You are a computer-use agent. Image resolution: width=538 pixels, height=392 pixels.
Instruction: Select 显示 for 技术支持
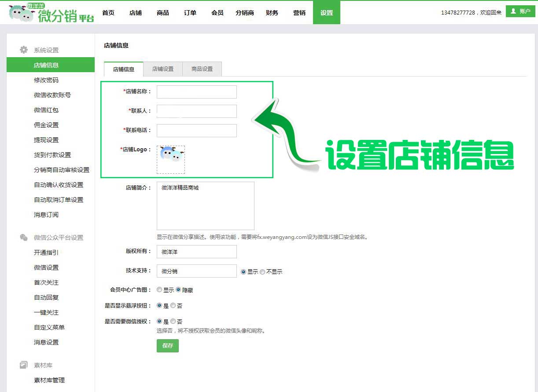[x=243, y=272]
